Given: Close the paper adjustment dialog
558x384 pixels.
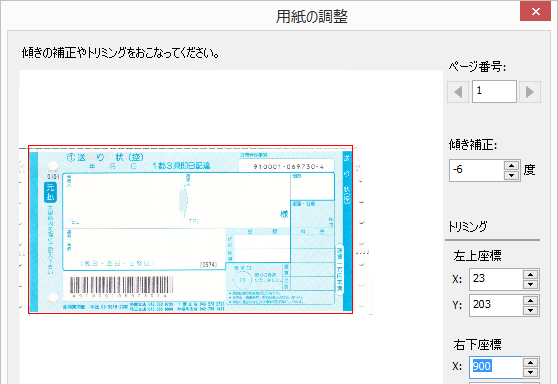Looking at the screenshot, I should click(x=535, y=11).
